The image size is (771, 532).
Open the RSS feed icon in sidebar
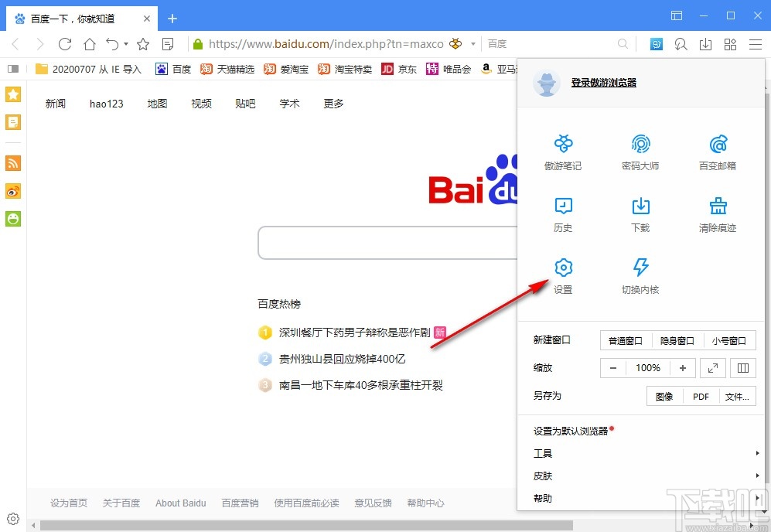click(13, 163)
